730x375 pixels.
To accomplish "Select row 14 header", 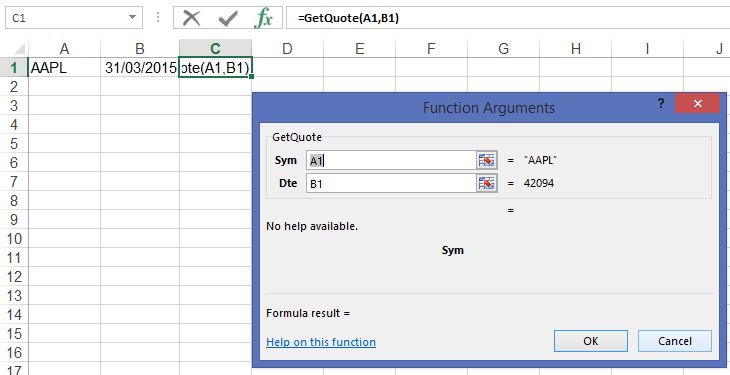I will [14, 315].
